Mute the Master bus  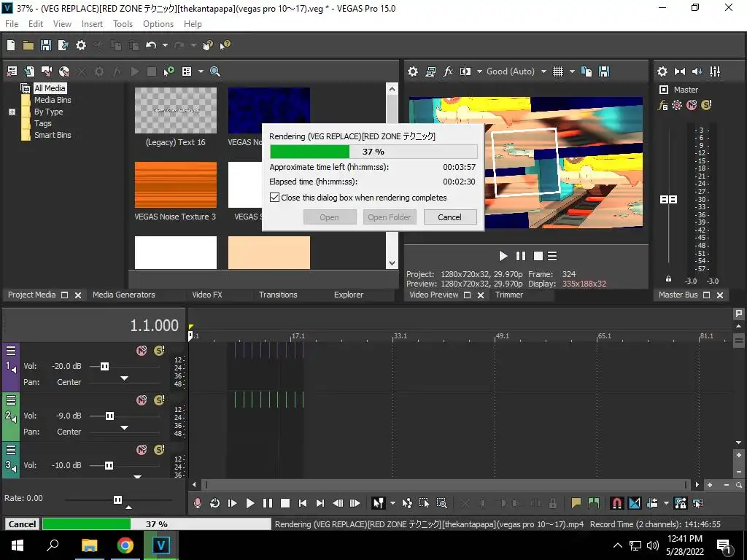pyautogui.click(x=692, y=105)
